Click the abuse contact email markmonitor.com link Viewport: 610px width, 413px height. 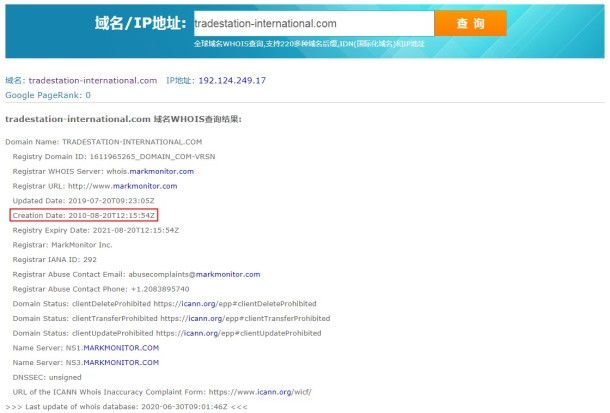(228, 275)
